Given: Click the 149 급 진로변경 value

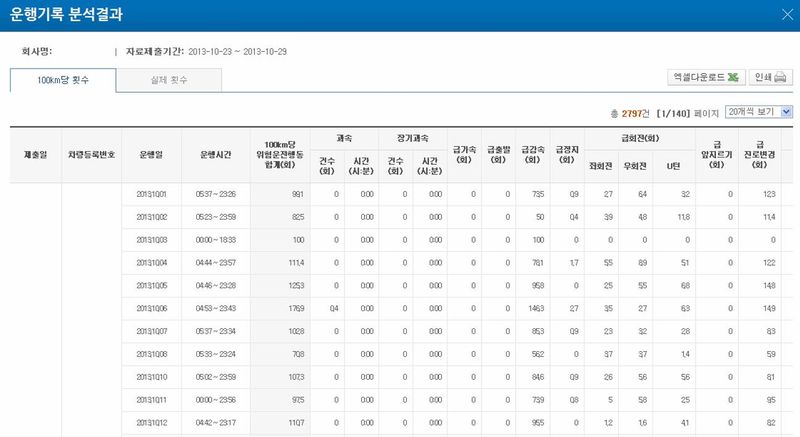Looking at the screenshot, I should click(x=769, y=309).
